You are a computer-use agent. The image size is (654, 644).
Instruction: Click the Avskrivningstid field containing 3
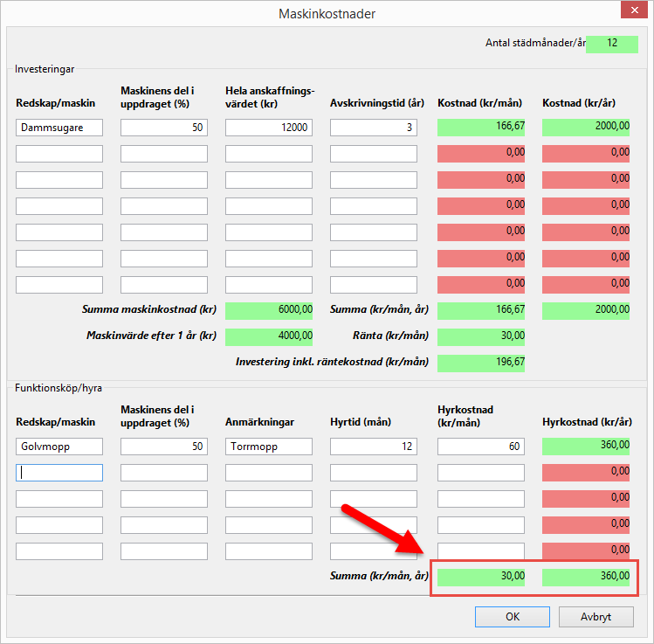click(x=374, y=128)
